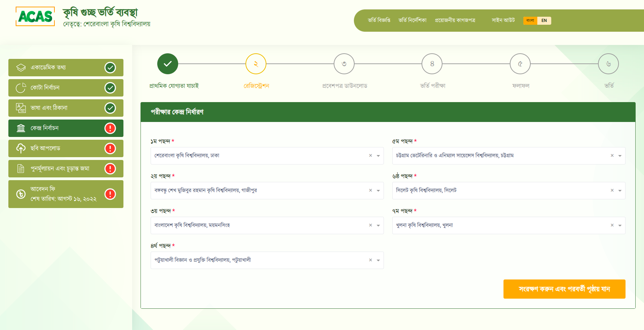644x330 pixels.
Task: Clear the ১ম পছন্দ selection with ×
Action: coord(371,155)
